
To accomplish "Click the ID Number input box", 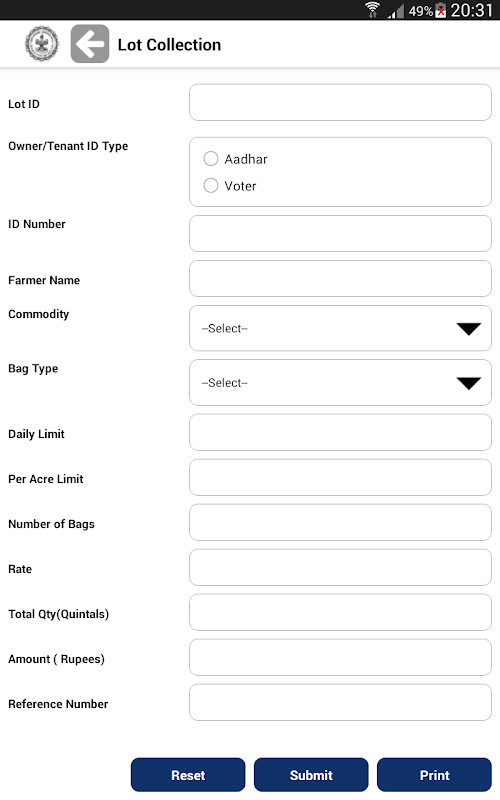I will tap(340, 234).
